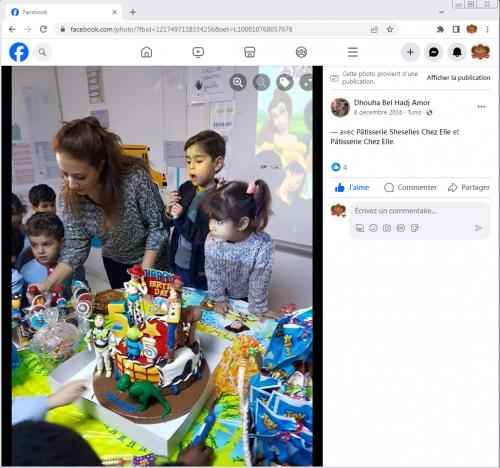Image resolution: width=500 pixels, height=468 pixels.
Task: Open Facebook search magnifier
Action: (42, 52)
